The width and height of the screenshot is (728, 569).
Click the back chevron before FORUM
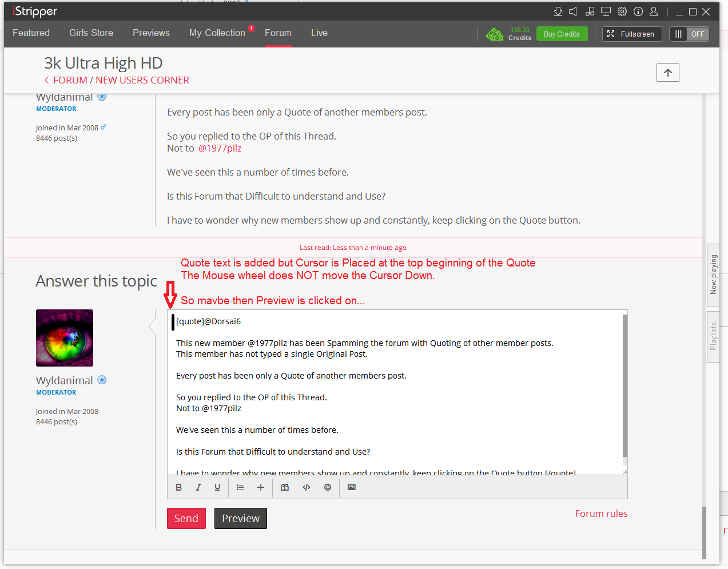click(x=47, y=80)
